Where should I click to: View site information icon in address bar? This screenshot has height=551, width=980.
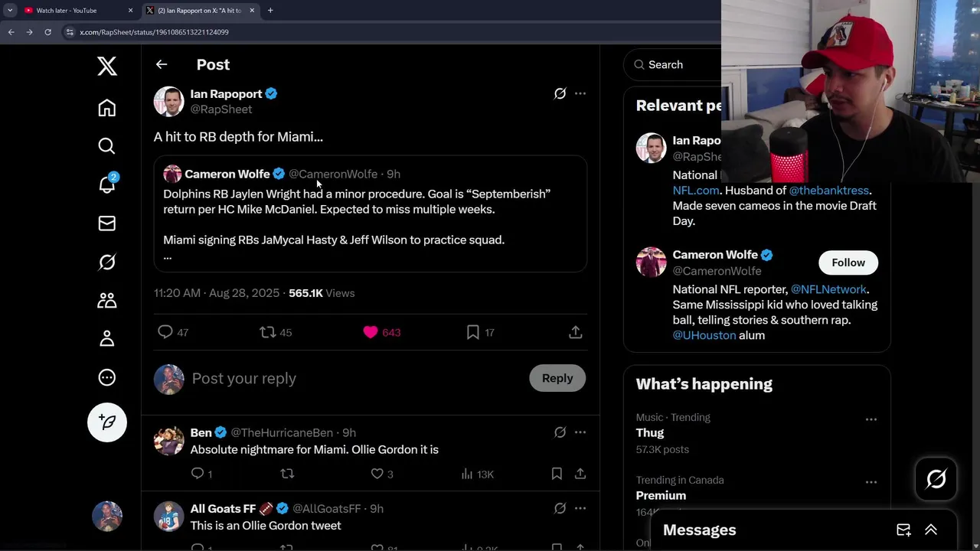(70, 32)
